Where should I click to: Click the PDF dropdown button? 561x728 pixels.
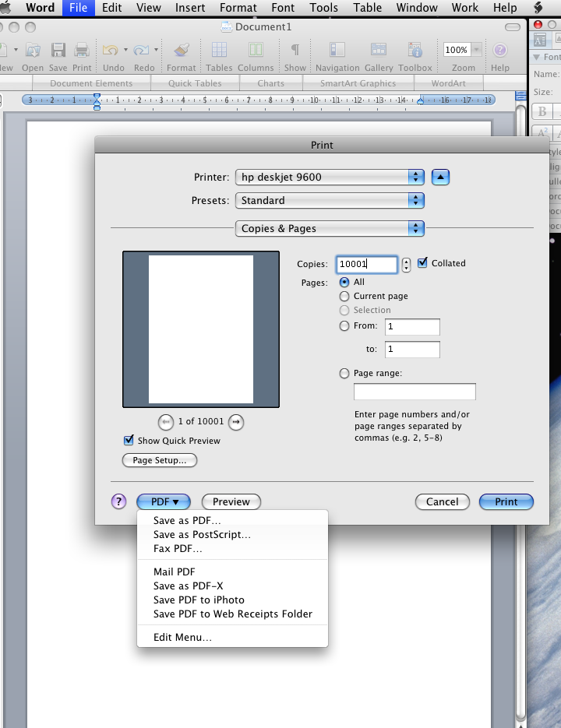pyautogui.click(x=164, y=501)
